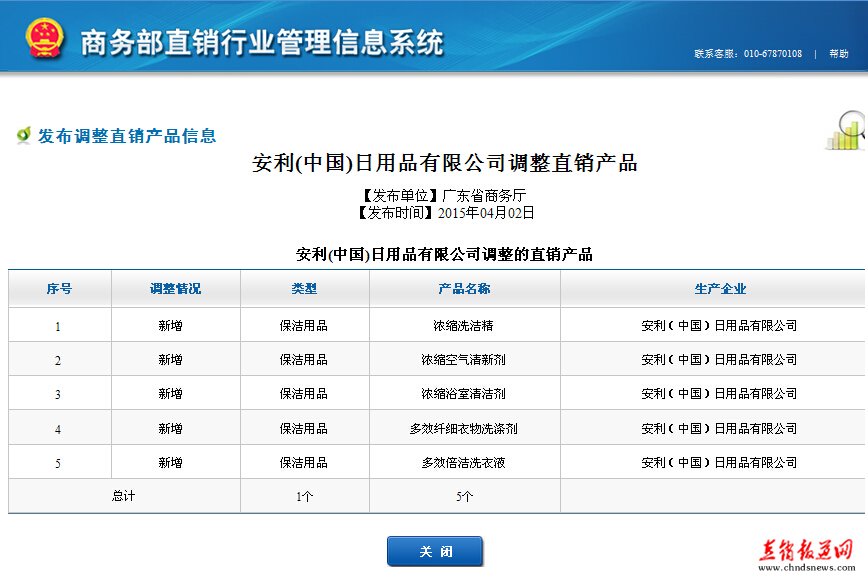Image resolution: width=868 pixels, height=577 pixels.
Task: Select product name 浓缩洗洁精
Action: click(x=463, y=326)
